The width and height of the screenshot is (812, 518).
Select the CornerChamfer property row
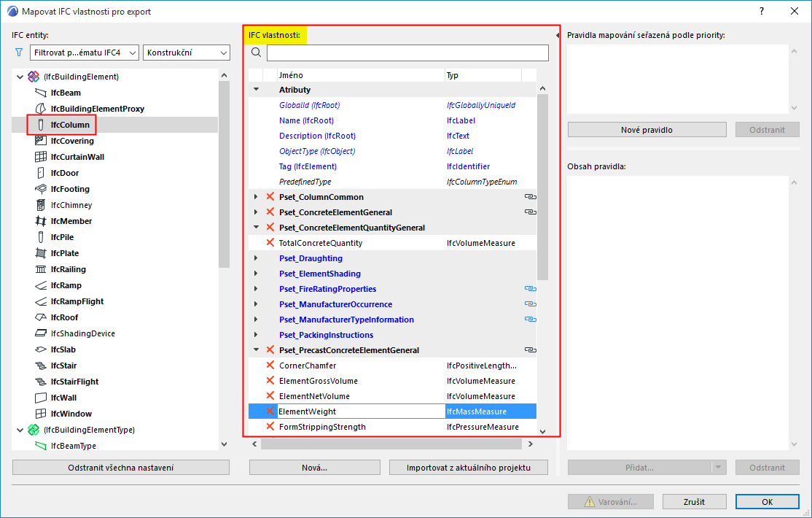click(393, 366)
